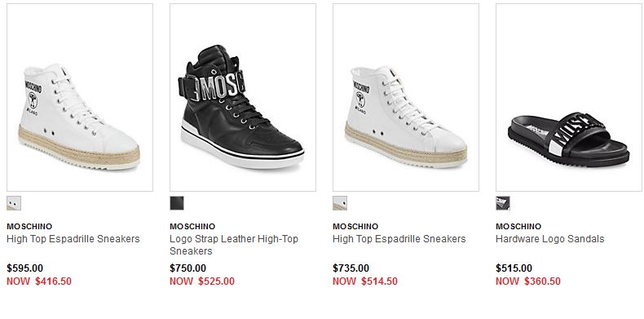Open High Top Espadrille Sneakers priced $735.00
Viewport: 644px width, 319px height.
[399, 239]
